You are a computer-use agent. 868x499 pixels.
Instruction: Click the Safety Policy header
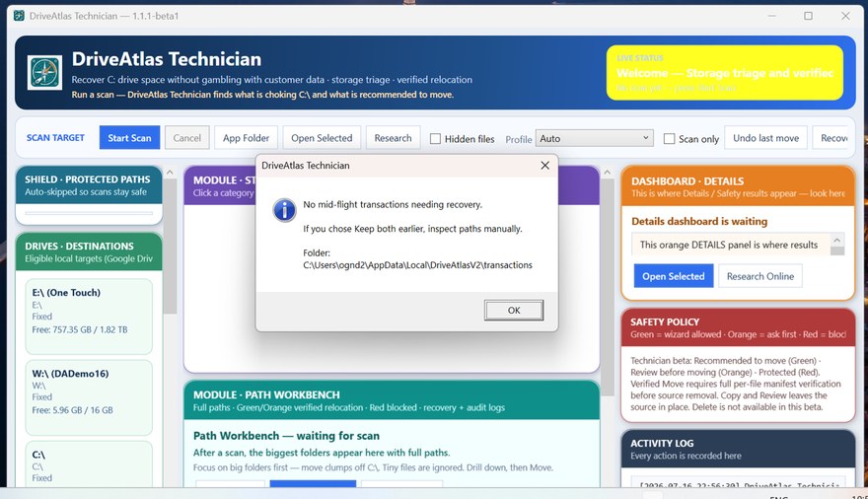(x=738, y=327)
